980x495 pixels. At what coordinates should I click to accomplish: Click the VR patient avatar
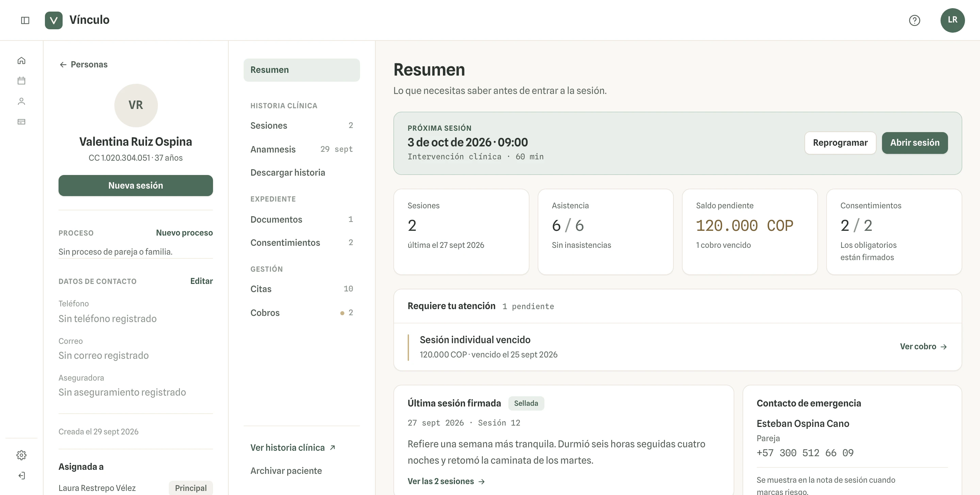pyautogui.click(x=136, y=105)
